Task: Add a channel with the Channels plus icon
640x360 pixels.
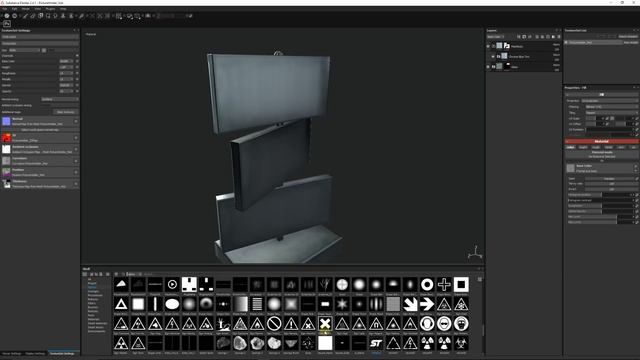Action: (x=77, y=56)
